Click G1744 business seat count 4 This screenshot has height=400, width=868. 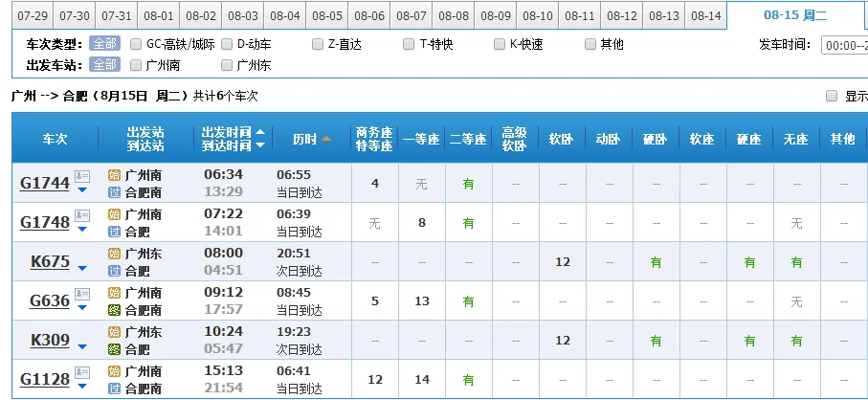click(x=375, y=183)
